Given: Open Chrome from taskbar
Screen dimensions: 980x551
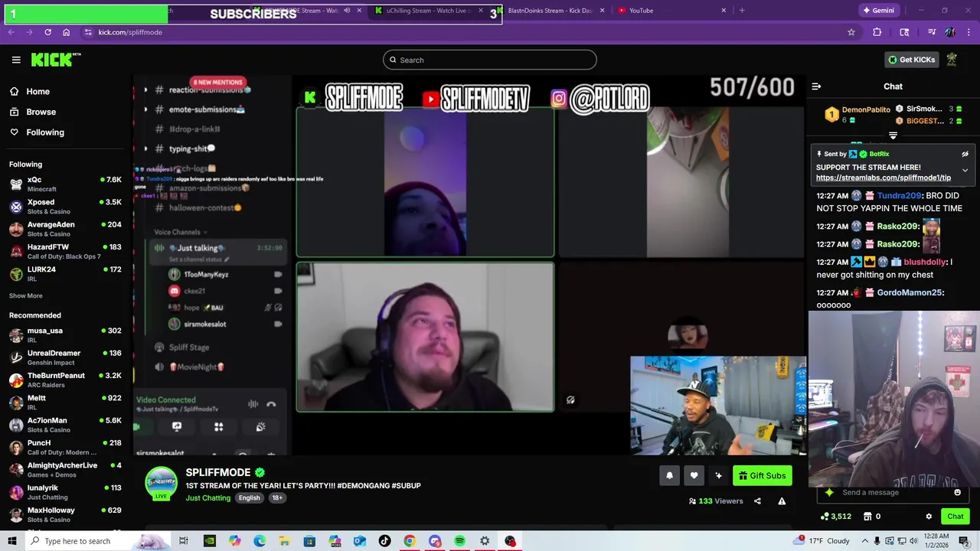Looking at the screenshot, I should coord(410,541).
